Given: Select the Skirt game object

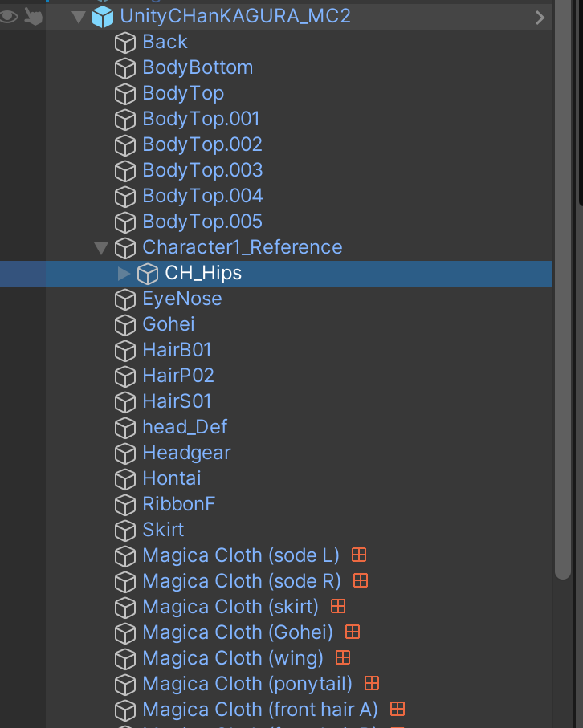Looking at the screenshot, I should coord(162,530).
